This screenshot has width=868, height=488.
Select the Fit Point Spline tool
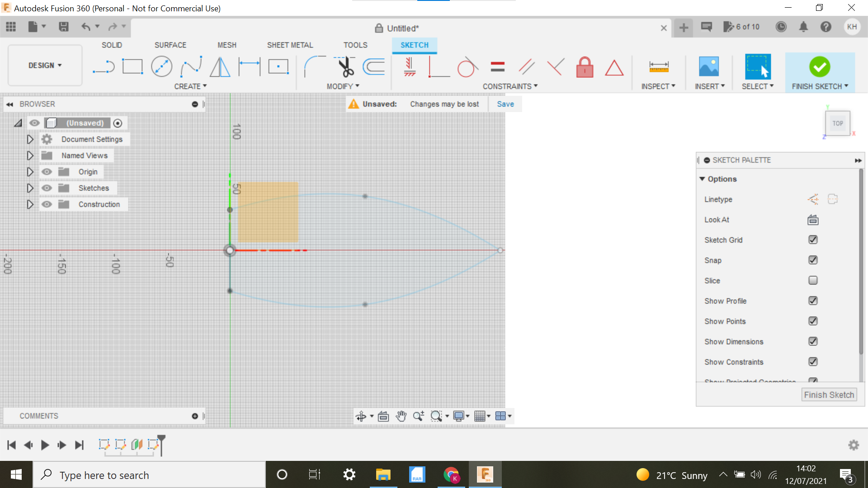click(191, 66)
